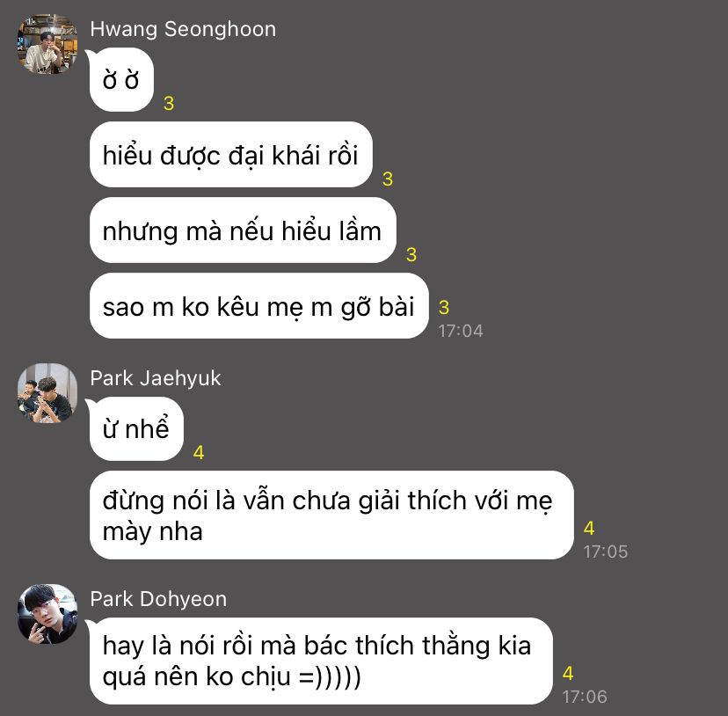Select the "nhưng mà nếu hiểu lầm" message
Image resolution: width=728 pixels, height=716 pixels.
click(x=243, y=230)
